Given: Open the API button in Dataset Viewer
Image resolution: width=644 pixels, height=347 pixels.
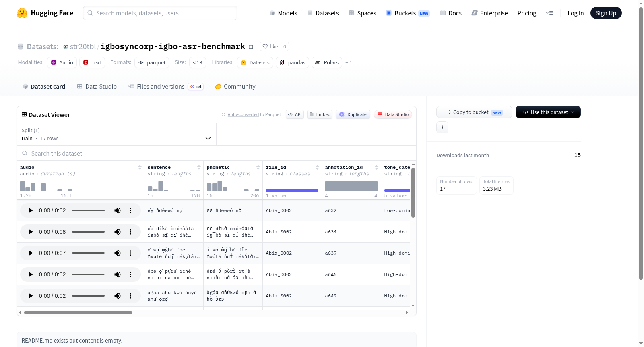Looking at the screenshot, I should coord(295,114).
